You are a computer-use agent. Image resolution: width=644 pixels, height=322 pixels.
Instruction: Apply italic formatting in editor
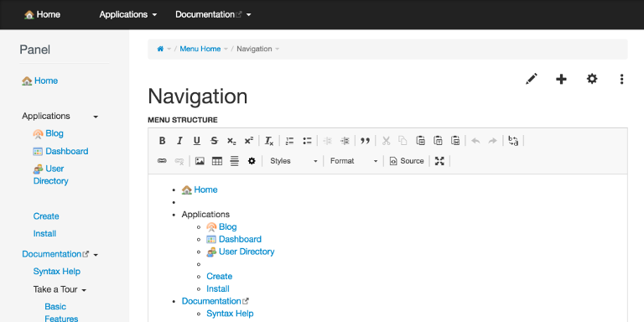[x=179, y=141]
